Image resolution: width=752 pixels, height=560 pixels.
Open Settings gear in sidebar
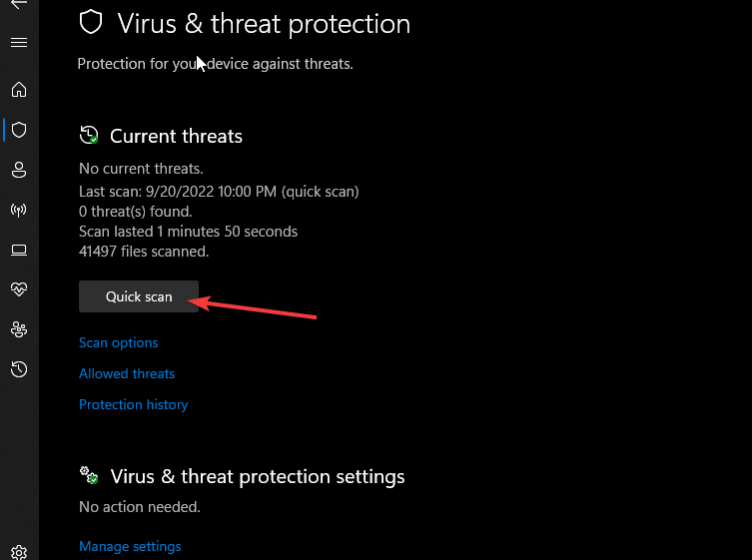pos(19,552)
